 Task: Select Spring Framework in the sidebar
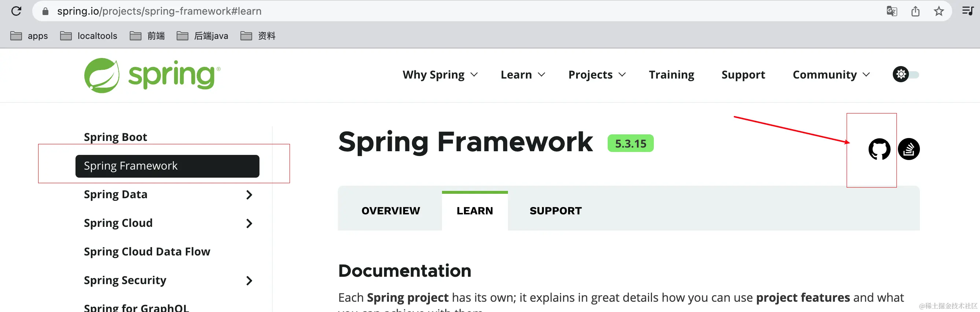167,166
